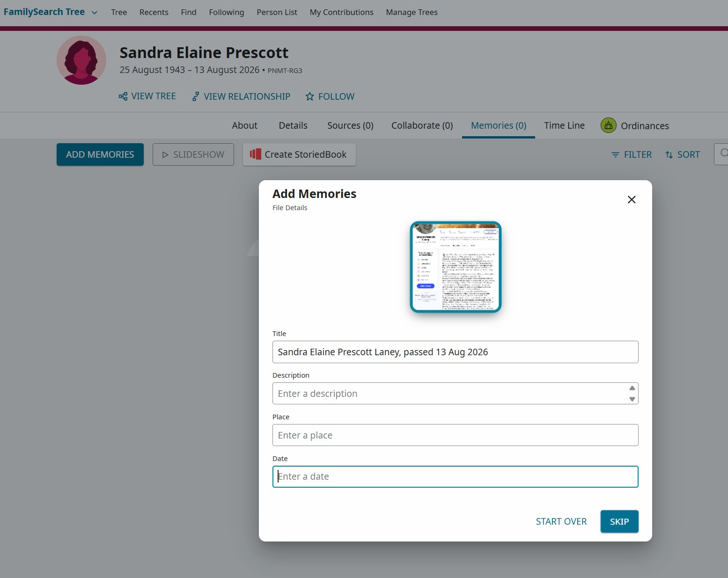The width and height of the screenshot is (728, 578).
Task: Click the Create StoriedBook red book icon
Action: (x=255, y=154)
